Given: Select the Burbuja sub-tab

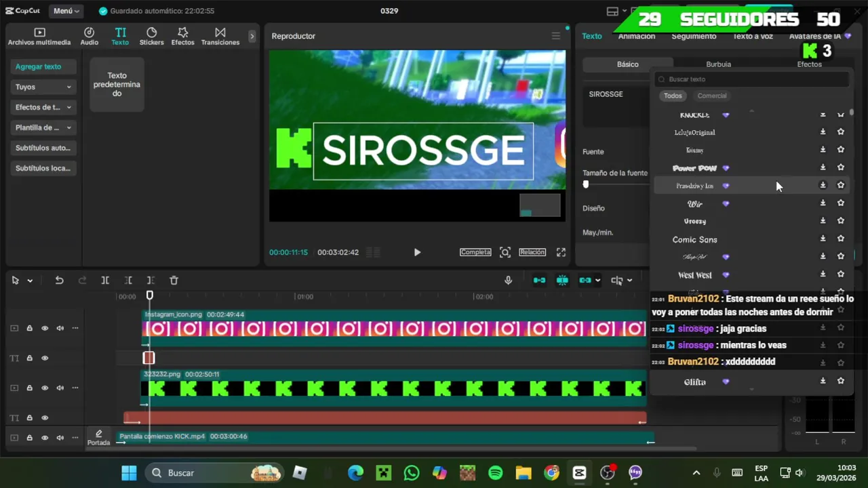Looking at the screenshot, I should click(x=718, y=64).
